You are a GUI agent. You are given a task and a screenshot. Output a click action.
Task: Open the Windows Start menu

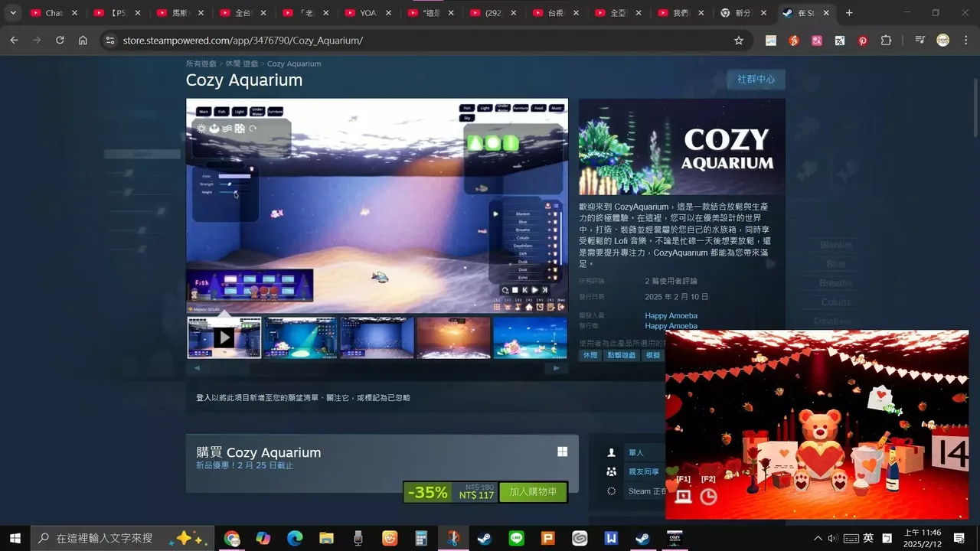15,538
